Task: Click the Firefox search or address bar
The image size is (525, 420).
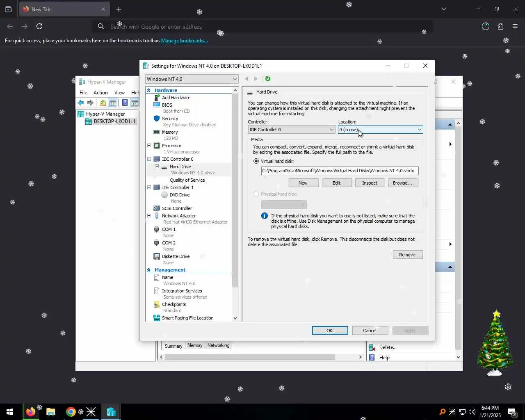Action: 262,27
